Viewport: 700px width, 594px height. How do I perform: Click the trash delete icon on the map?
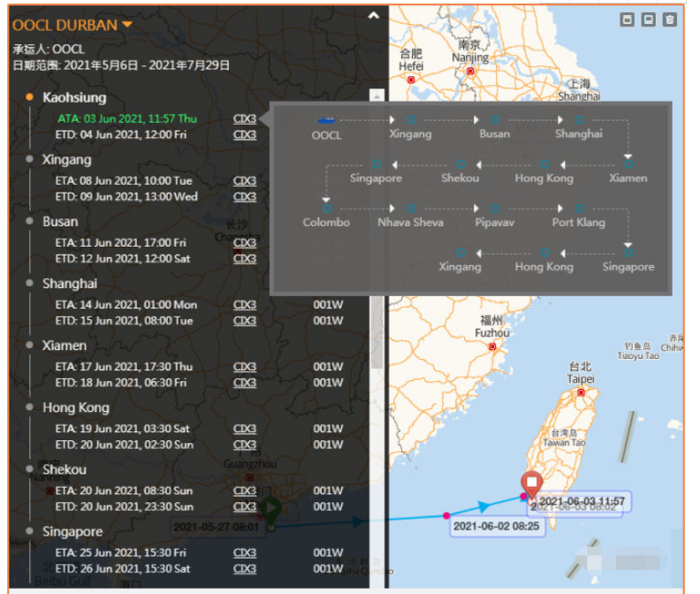(x=670, y=19)
